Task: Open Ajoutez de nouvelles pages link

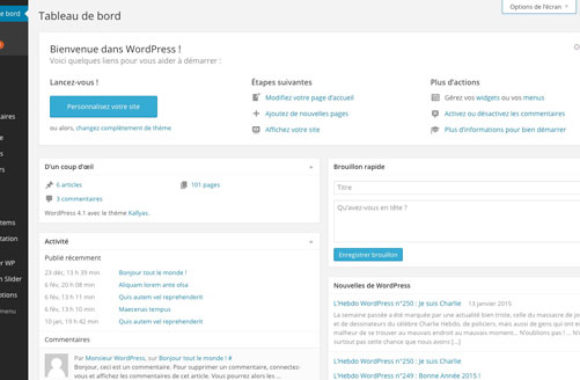Action: click(307, 114)
